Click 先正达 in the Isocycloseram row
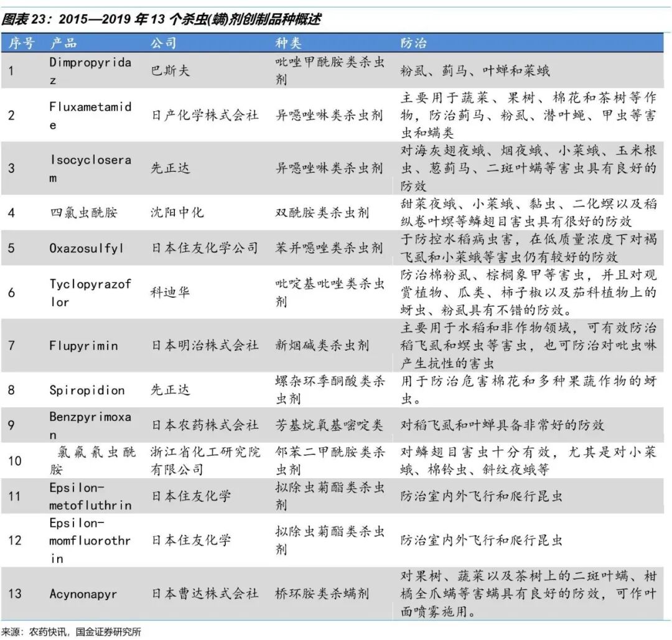Screen dimensions: 672x640 [x=170, y=169]
